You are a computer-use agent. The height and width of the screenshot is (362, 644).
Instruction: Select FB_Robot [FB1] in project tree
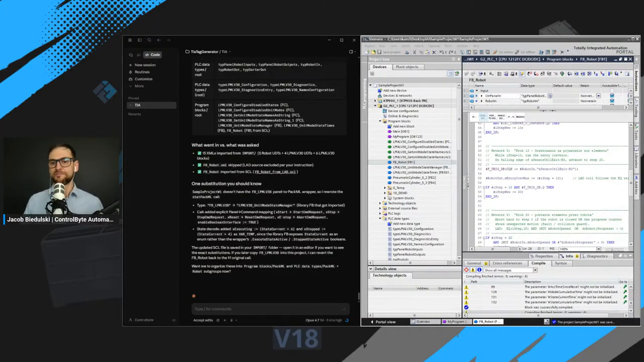(404, 162)
